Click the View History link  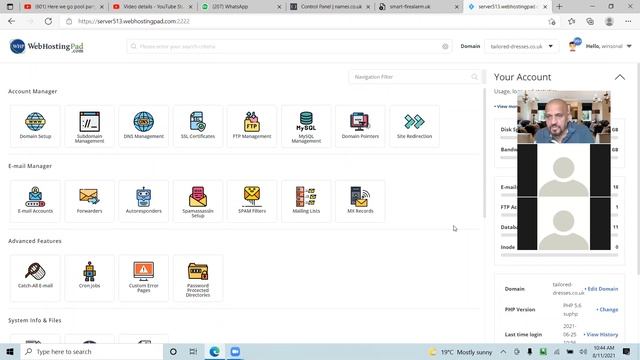(x=601, y=334)
